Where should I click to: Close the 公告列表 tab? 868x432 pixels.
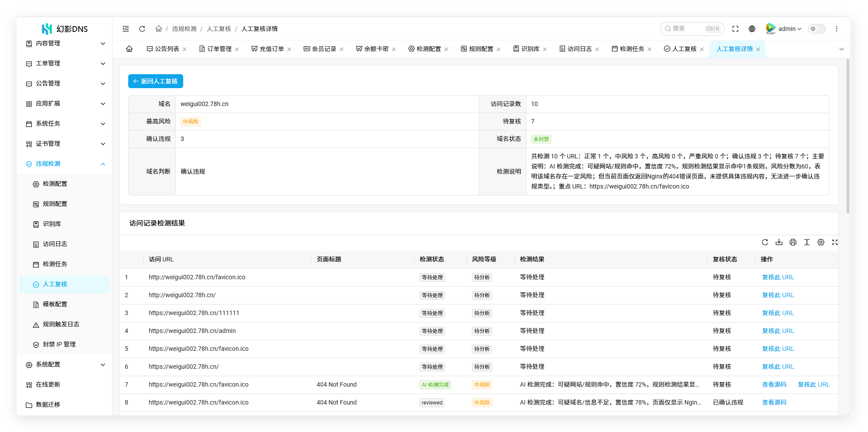[185, 49]
